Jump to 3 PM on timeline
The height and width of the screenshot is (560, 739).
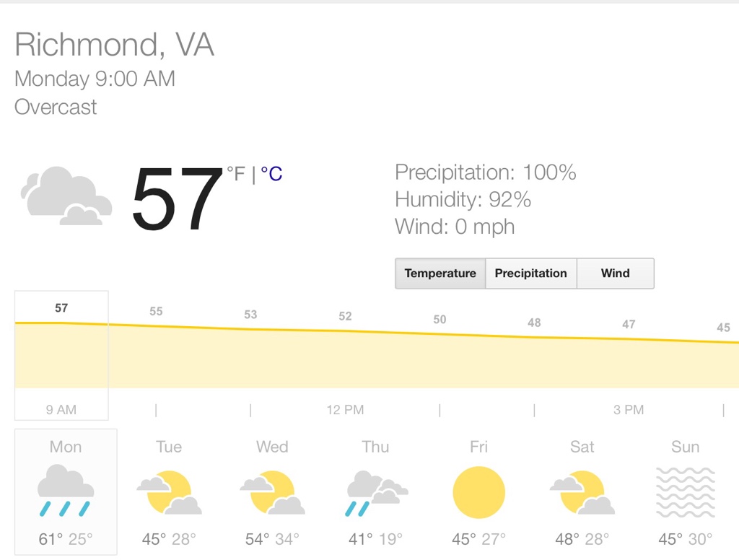629,410
